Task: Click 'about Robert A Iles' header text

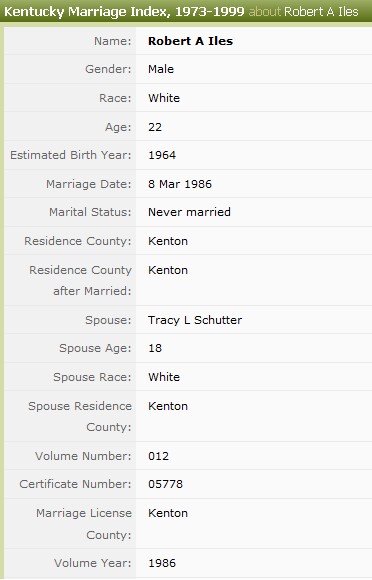Action: [x=303, y=12]
